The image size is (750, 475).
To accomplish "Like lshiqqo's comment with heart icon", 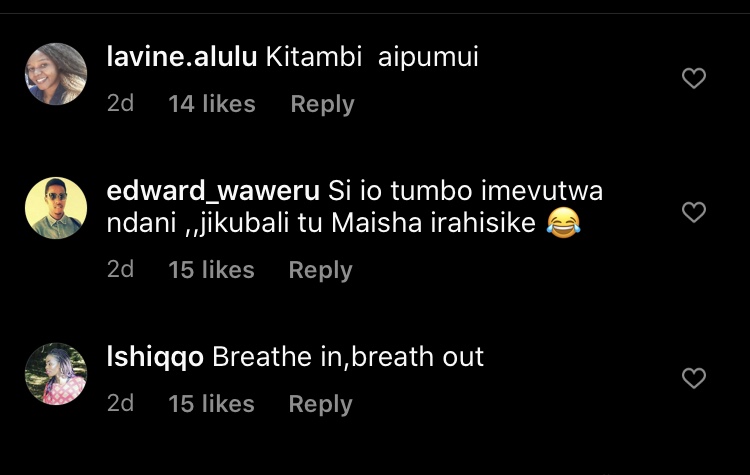I will 694,378.
